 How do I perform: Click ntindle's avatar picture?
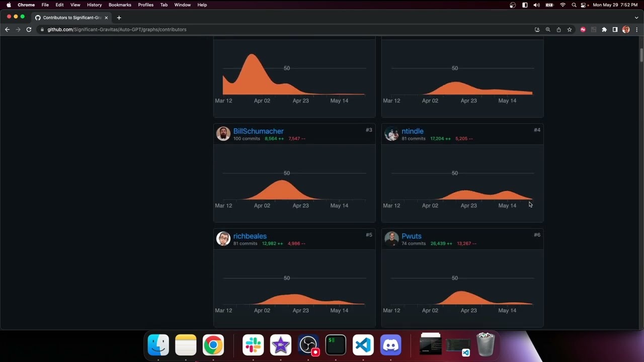391,134
